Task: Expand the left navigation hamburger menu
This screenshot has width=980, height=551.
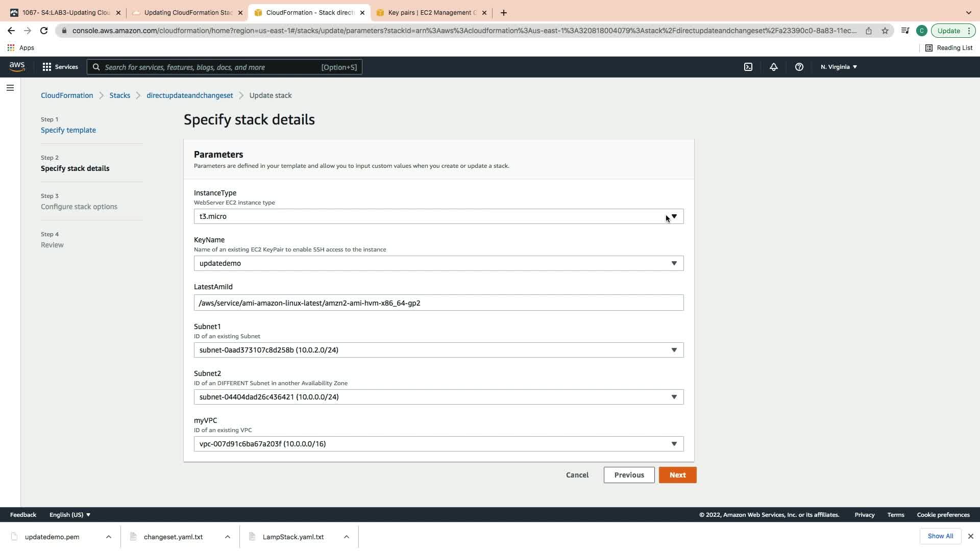Action: [10, 88]
